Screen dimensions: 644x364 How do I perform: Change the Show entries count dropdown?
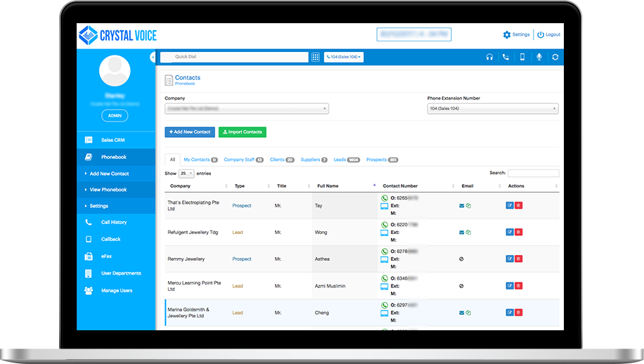point(186,173)
